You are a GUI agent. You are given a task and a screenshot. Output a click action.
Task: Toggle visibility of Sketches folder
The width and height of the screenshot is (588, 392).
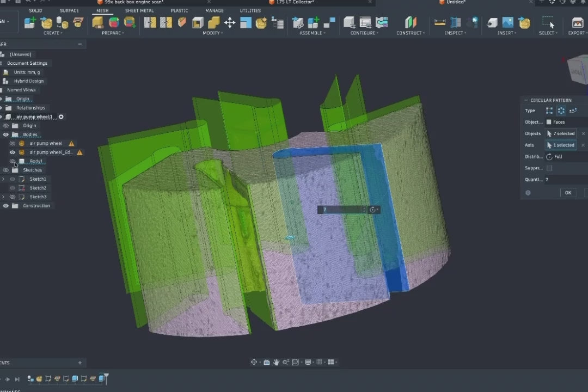(x=5, y=170)
